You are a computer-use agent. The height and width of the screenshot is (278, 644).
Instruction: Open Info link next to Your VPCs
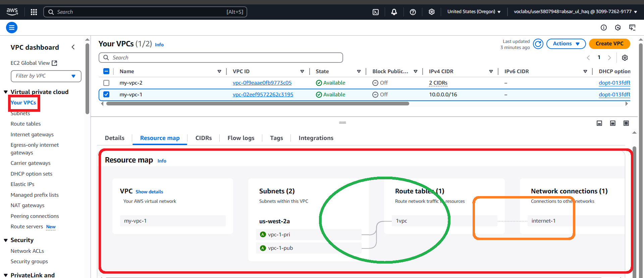click(x=159, y=45)
